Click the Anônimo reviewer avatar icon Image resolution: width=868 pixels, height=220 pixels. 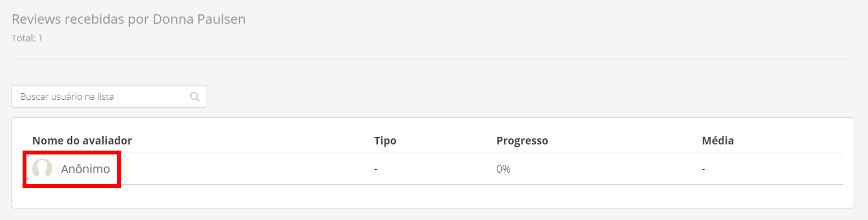point(42,168)
